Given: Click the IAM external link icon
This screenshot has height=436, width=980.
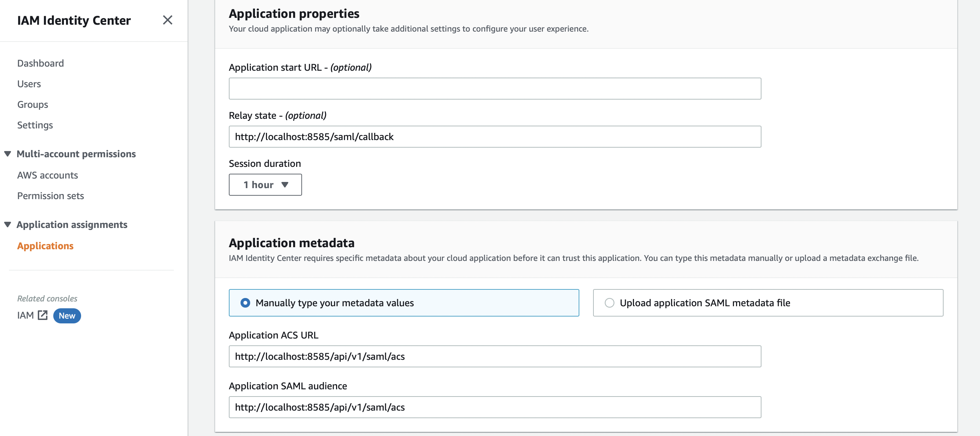Looking at the screenshot, I should pyautogui.click(x=43, y=315).
